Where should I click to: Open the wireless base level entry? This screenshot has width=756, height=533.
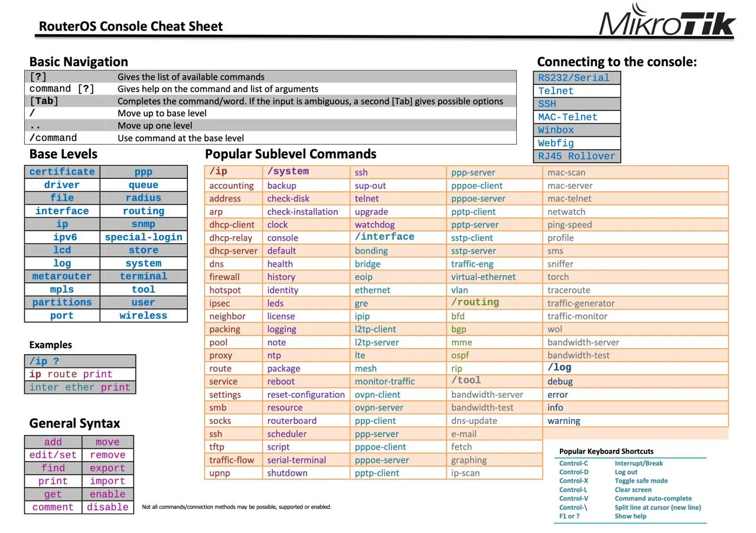144,316
